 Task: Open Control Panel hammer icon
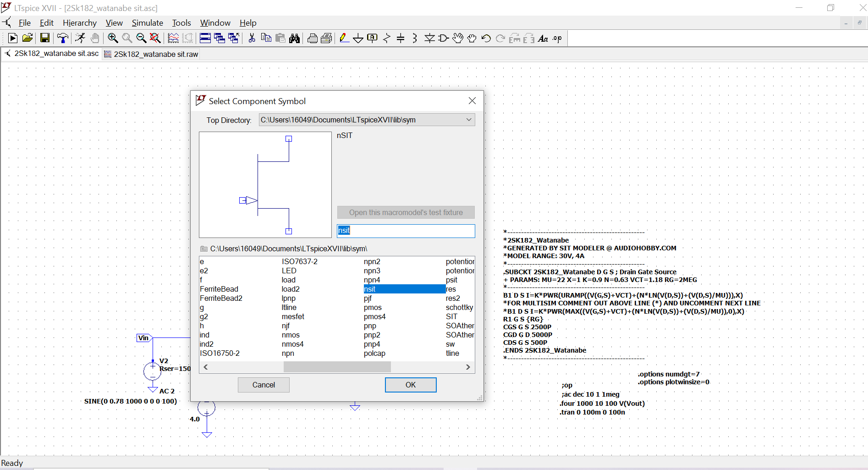pyautogui.click(x=62, y=39)
